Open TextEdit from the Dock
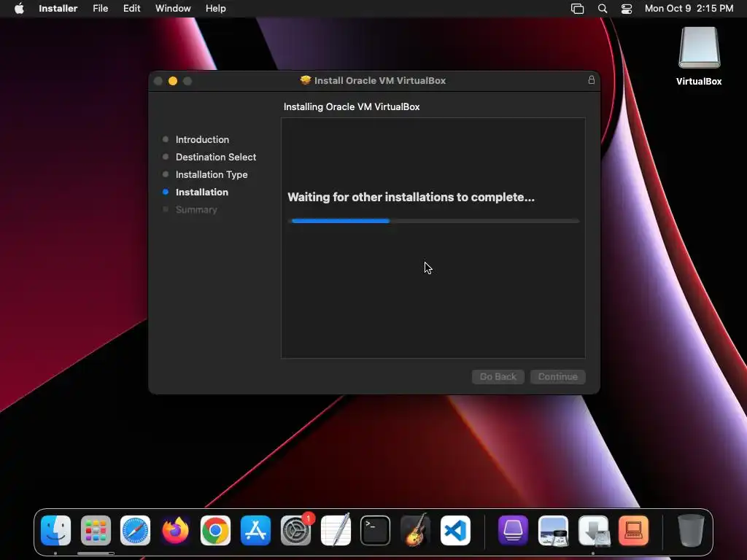 click(336, 531)
